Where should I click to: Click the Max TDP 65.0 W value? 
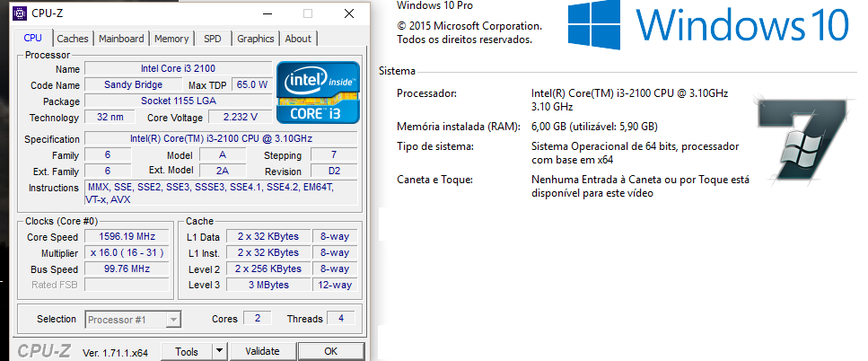pyautogui.click(x=252, y=84)
